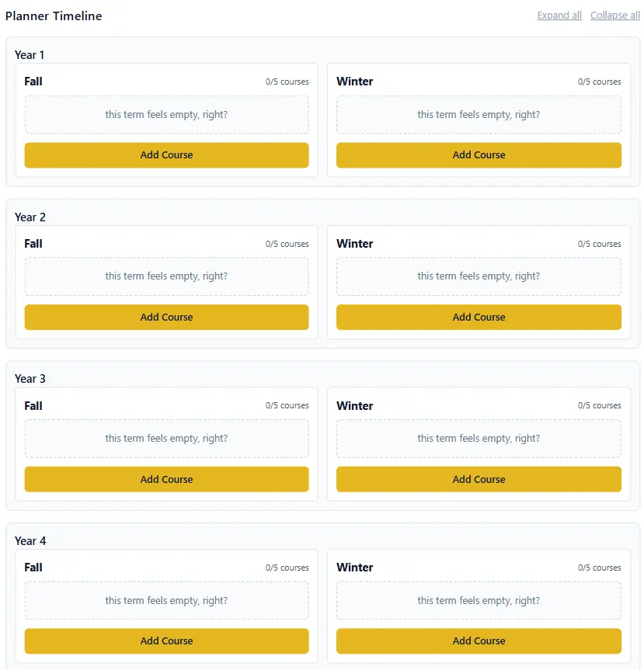Add a course to Year 1 Fall
This screenshot has width=644, height=670.
(x=166, y=155)
